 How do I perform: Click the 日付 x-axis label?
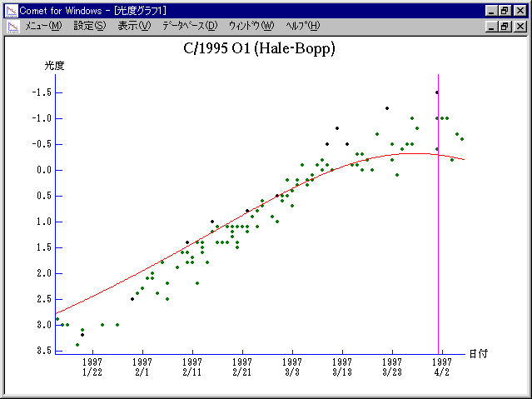click(x=479, y=354)
